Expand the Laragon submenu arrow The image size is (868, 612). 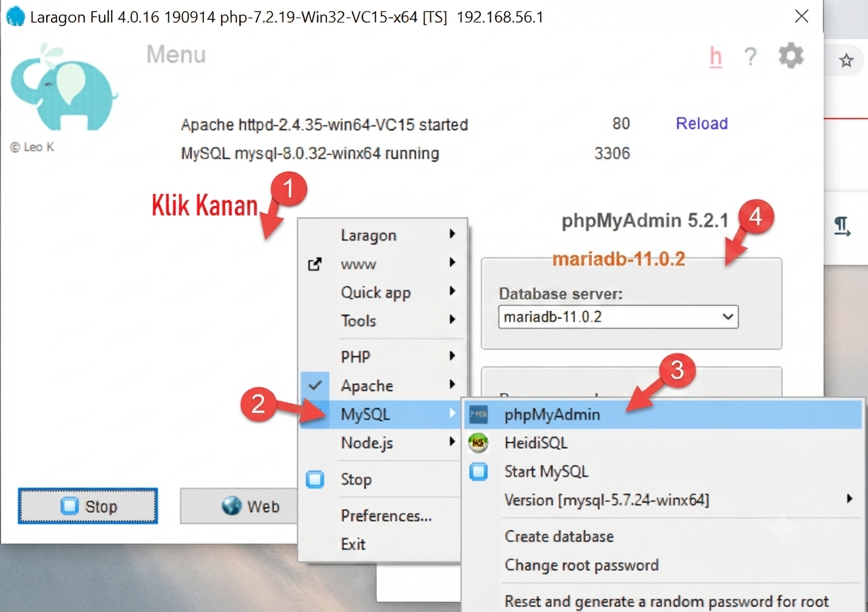(x=452, y=234)
